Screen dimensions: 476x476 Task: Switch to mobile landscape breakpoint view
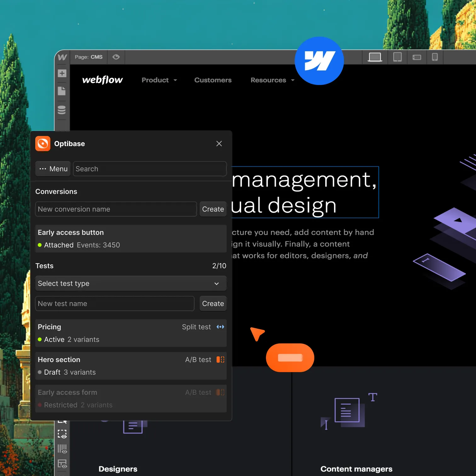tap(417, 57)
